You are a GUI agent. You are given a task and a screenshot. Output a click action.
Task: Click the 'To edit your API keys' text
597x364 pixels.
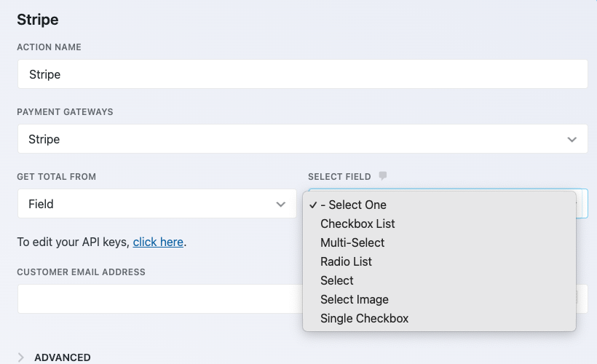[x=74, y=242]
